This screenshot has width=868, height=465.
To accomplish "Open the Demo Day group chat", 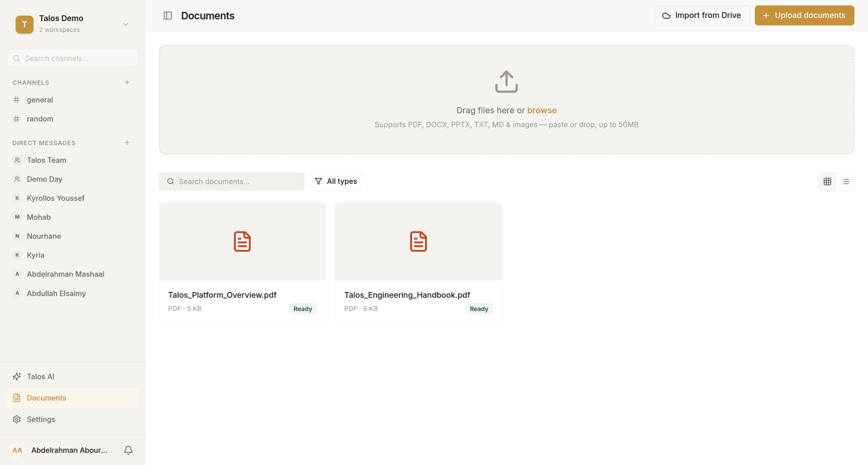I will (73, 179).
